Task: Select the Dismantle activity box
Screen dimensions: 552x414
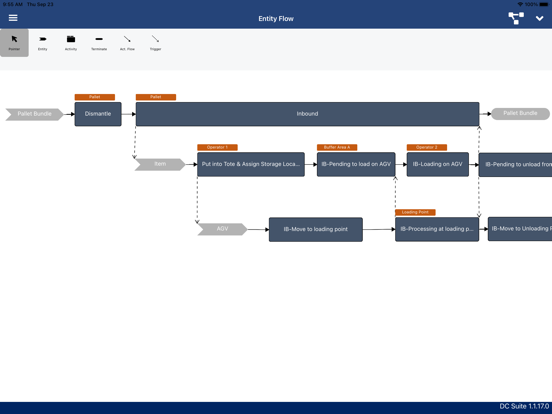Action: 98,114
